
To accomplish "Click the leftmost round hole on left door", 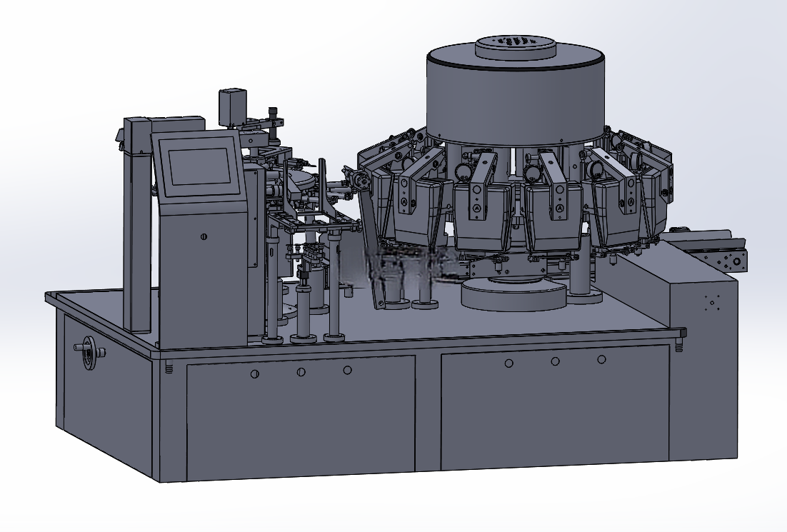I will pos(254,373).
